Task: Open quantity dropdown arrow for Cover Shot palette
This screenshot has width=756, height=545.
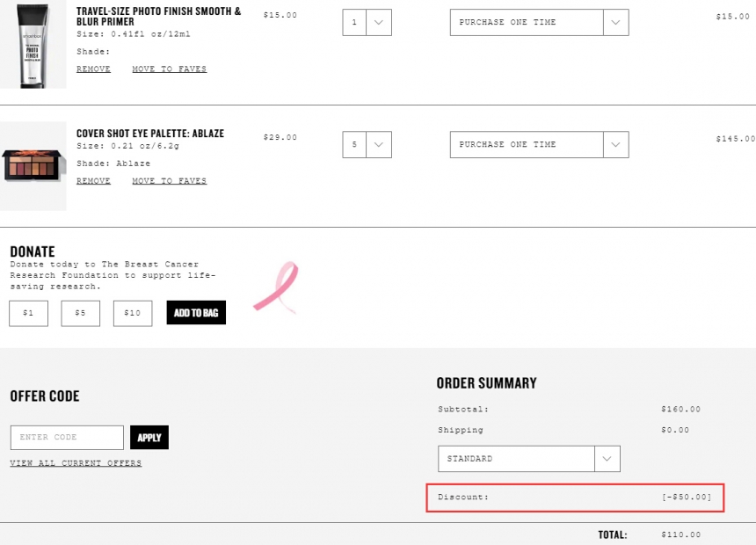Action: click(379, 145)
